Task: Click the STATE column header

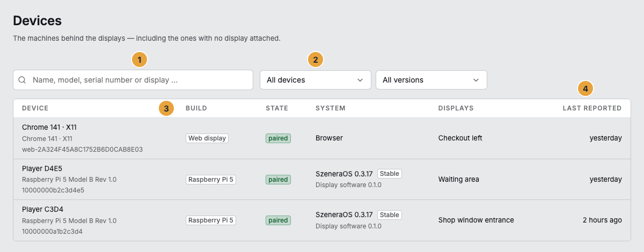Action: coord(277,108)
